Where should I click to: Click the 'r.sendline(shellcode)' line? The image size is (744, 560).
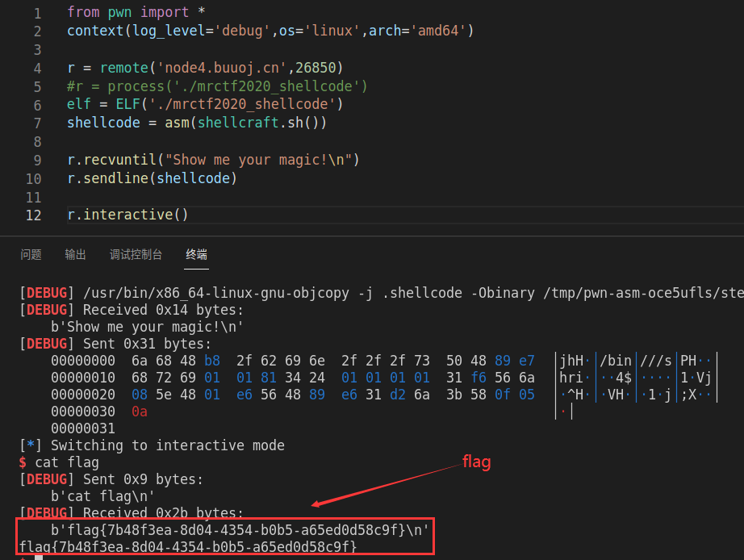click(152, 178)
